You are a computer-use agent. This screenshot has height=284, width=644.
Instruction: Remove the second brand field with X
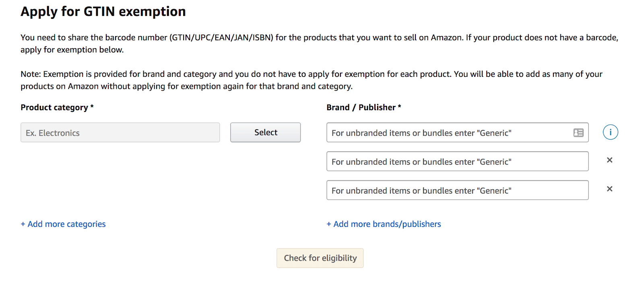pyautogui.click(x=609, y=160)
